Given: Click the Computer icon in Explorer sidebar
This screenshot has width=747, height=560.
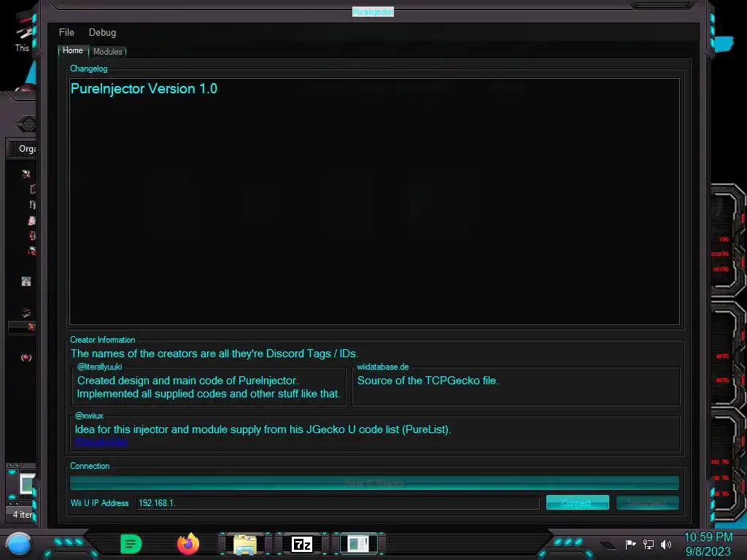Looking at the screenshot, I should click(x=26, y=313).
